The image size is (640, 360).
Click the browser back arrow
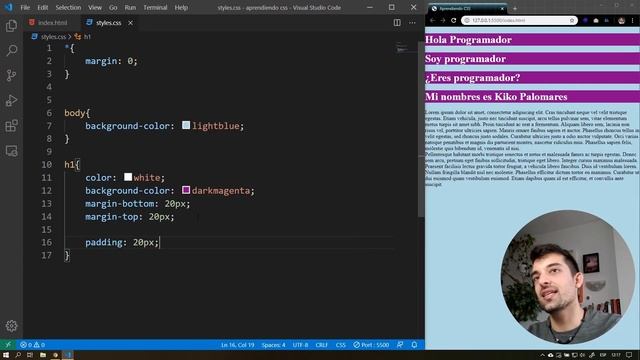tap(432, 20)
